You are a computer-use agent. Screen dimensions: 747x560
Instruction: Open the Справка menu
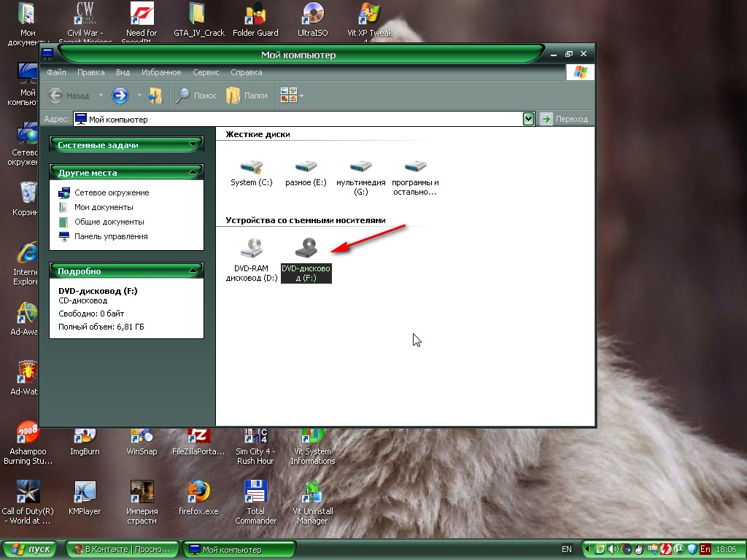247,72
